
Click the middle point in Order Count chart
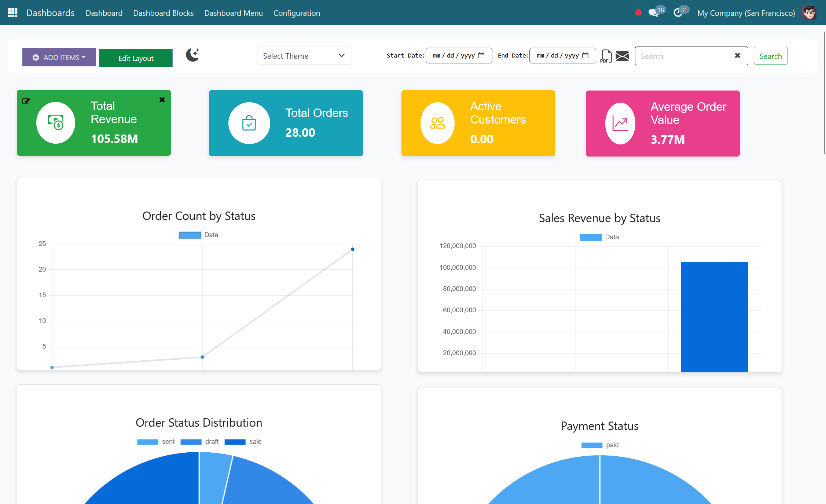coord(202,357)
